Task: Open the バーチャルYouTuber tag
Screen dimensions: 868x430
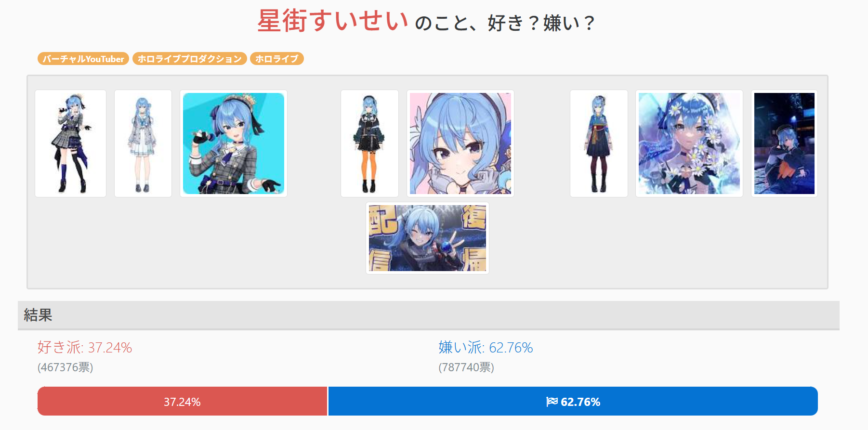Action: (x=83, y=59)
